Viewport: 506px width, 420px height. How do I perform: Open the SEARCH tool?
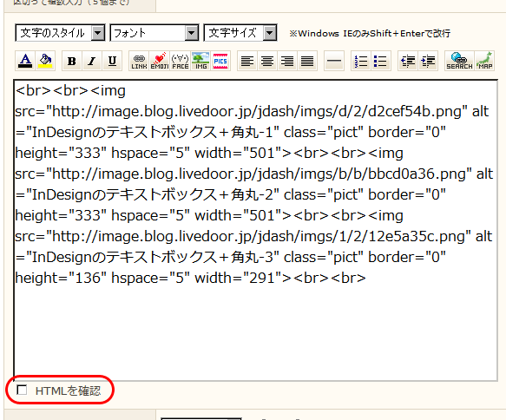[459, 61]
